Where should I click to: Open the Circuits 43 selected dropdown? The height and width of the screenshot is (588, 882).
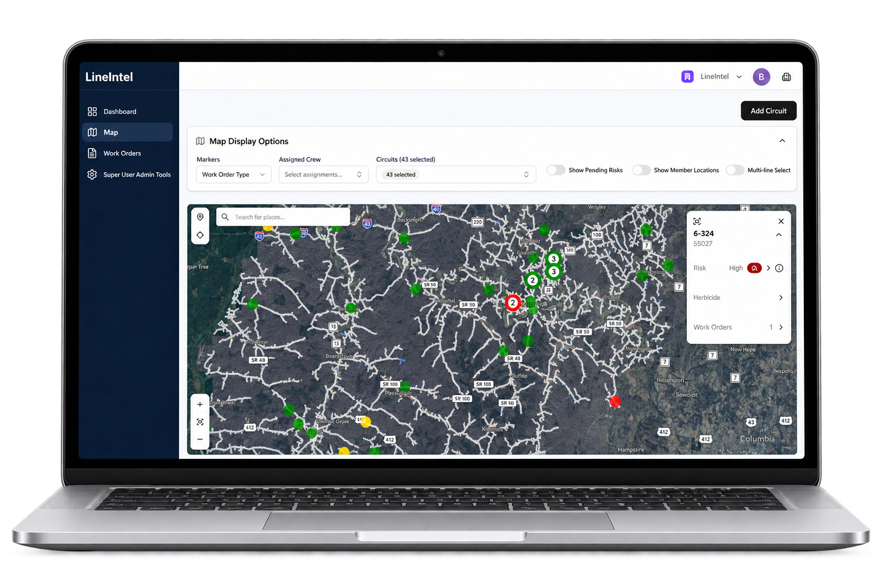(x=456, y=175)
